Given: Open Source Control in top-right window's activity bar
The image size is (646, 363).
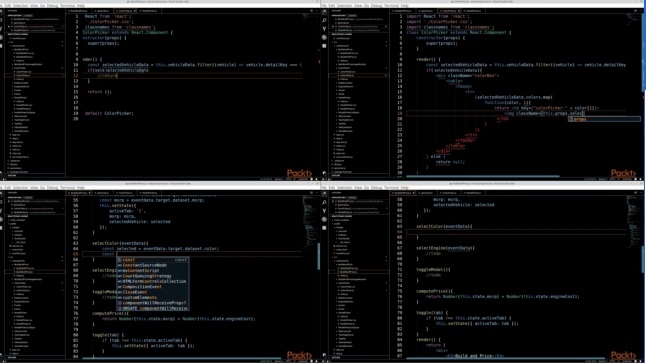Looking at the screenshot, I should [324, 29].
